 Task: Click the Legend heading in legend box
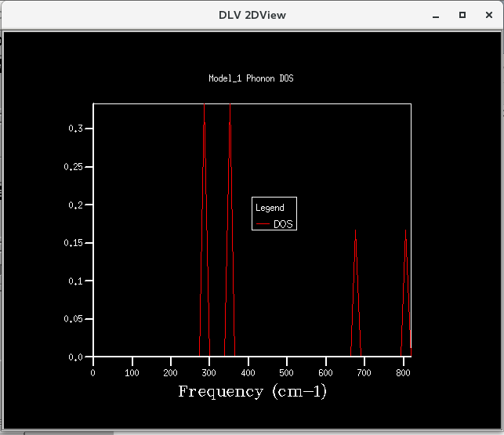[270, 208]
